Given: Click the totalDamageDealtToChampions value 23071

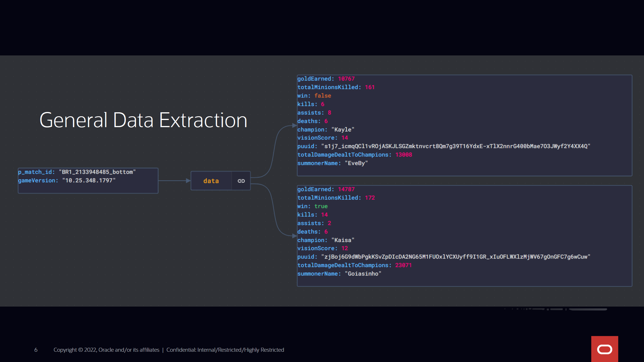Looking at the screenshot, I should (x=403, y=265).
